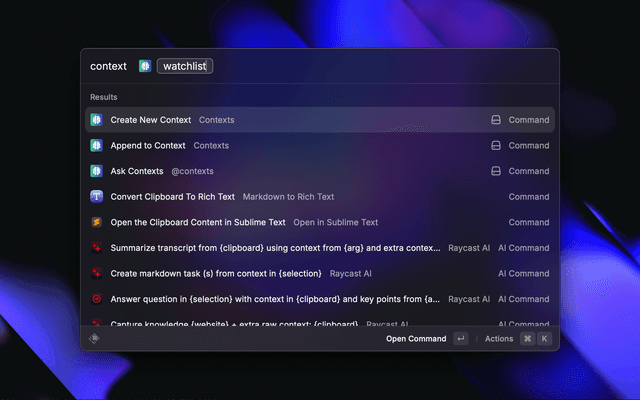640x400 pixels.
Task: Click the Raycast logo in bottom bar
Action: 95,339
